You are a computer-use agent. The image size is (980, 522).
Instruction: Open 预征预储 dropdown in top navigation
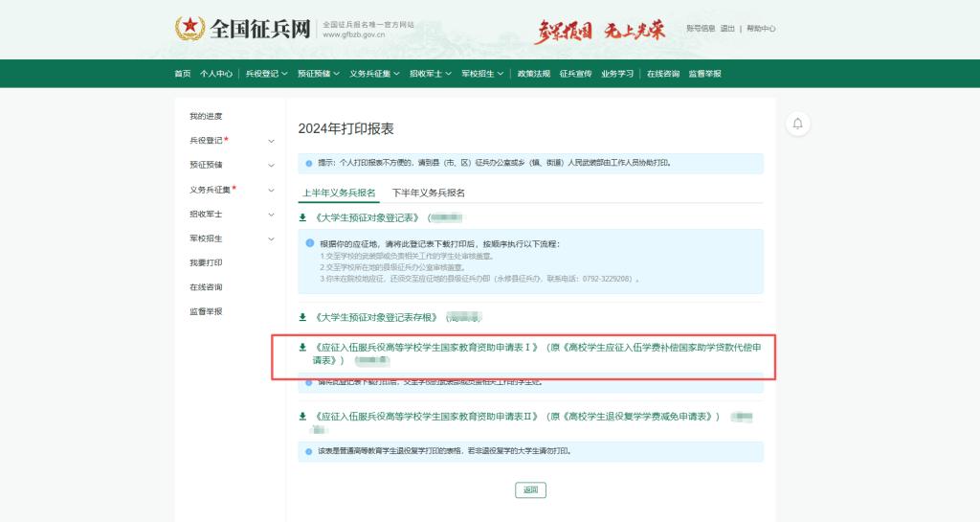click(318, 74)
